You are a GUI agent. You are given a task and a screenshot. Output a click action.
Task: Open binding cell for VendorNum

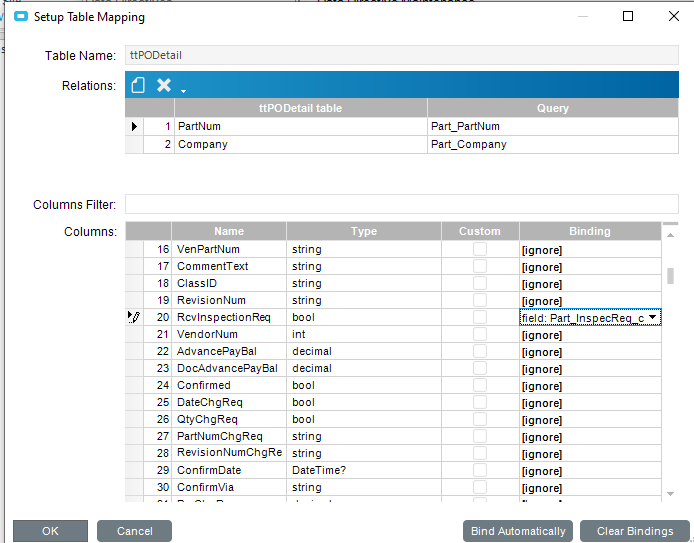coord(590,335)
